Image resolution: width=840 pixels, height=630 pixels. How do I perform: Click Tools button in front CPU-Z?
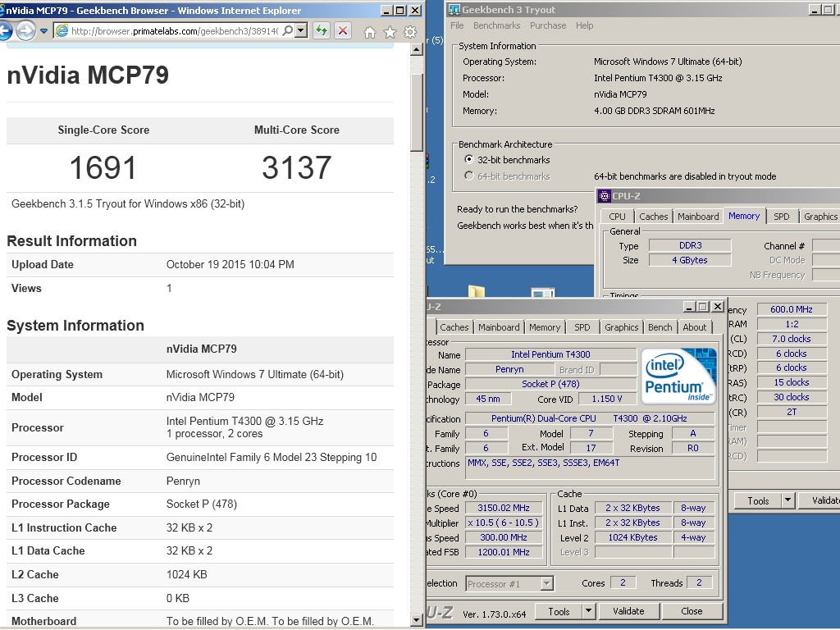tap(559, 612)
